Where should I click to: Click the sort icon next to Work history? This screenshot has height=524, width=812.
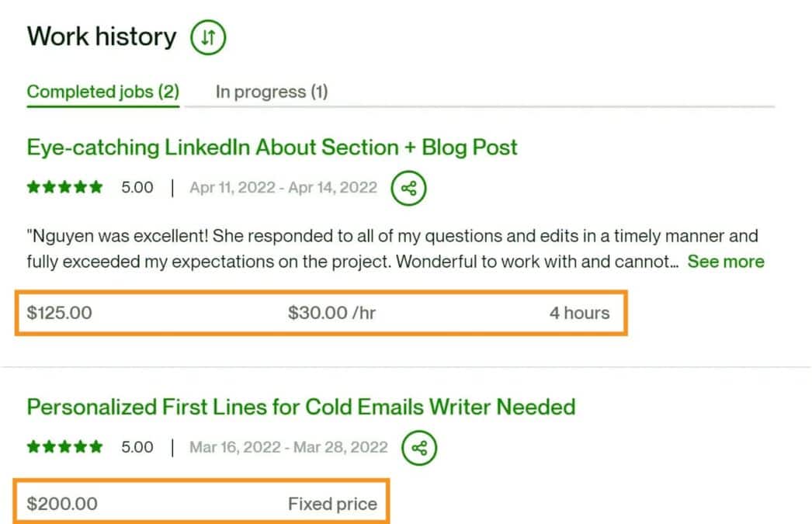206,36
